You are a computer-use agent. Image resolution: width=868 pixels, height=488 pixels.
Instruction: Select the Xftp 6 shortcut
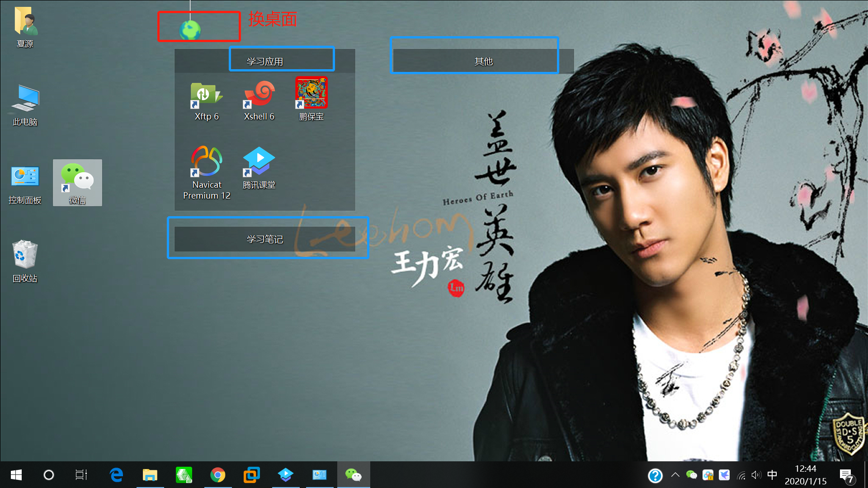207,101
